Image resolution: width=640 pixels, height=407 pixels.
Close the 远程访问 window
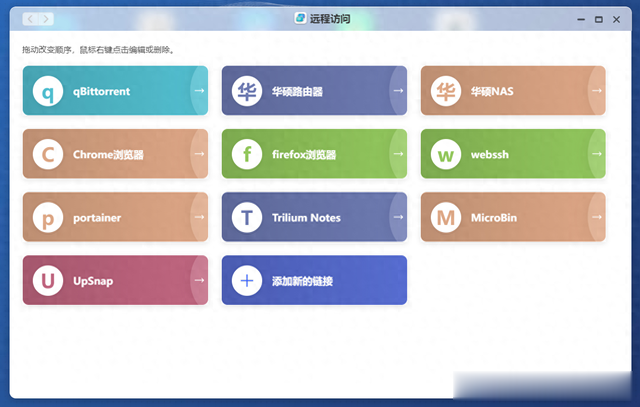click(x=616, y=19)
